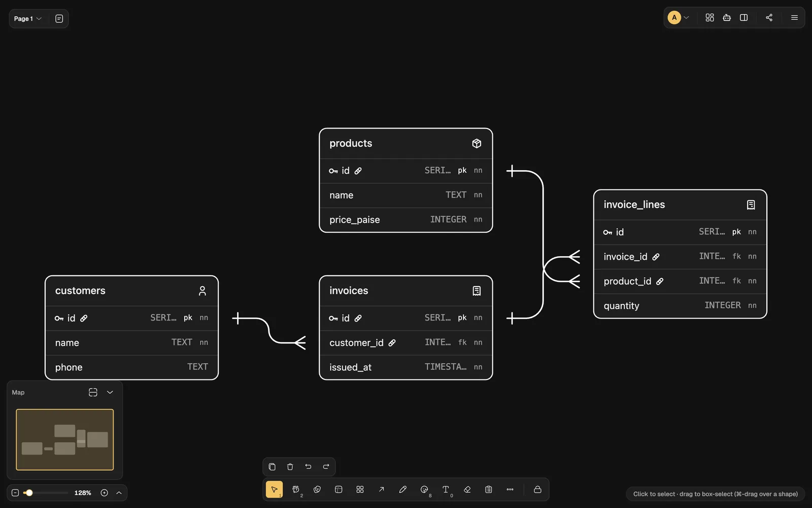Click the zoom slider handle

click(29, 493)
